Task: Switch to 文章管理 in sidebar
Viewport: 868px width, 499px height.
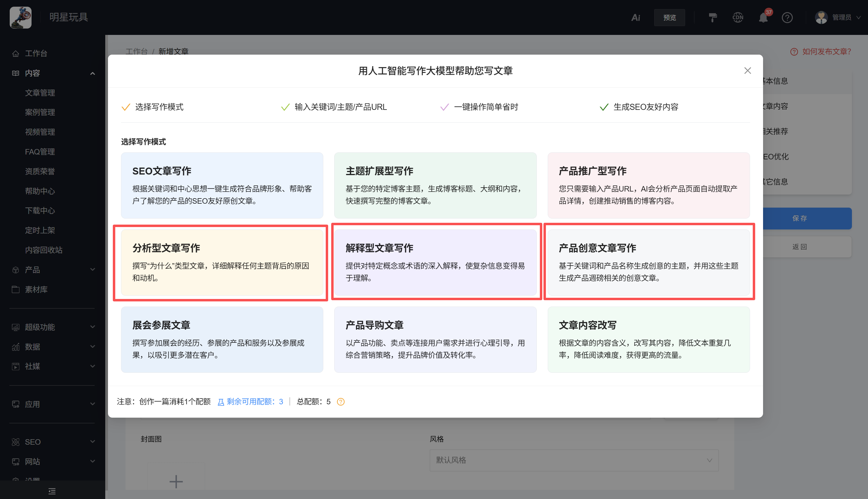Action: click(40, 93)
